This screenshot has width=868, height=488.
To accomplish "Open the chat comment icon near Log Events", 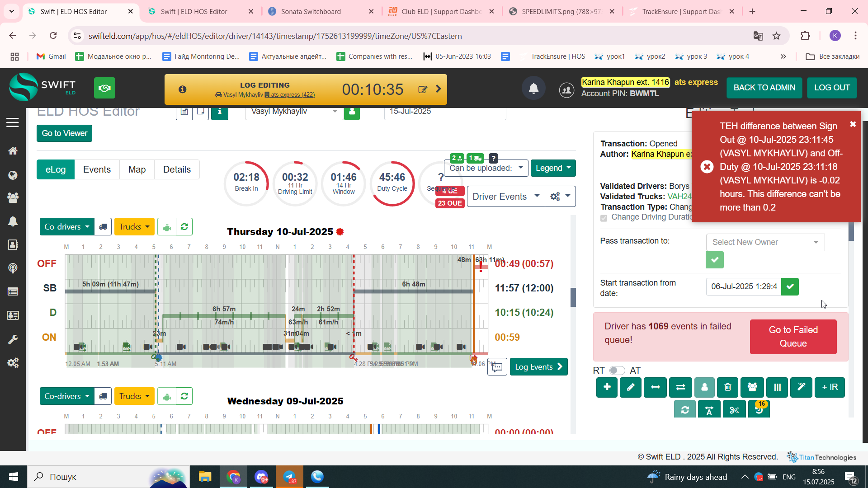I will coord(497,367).
